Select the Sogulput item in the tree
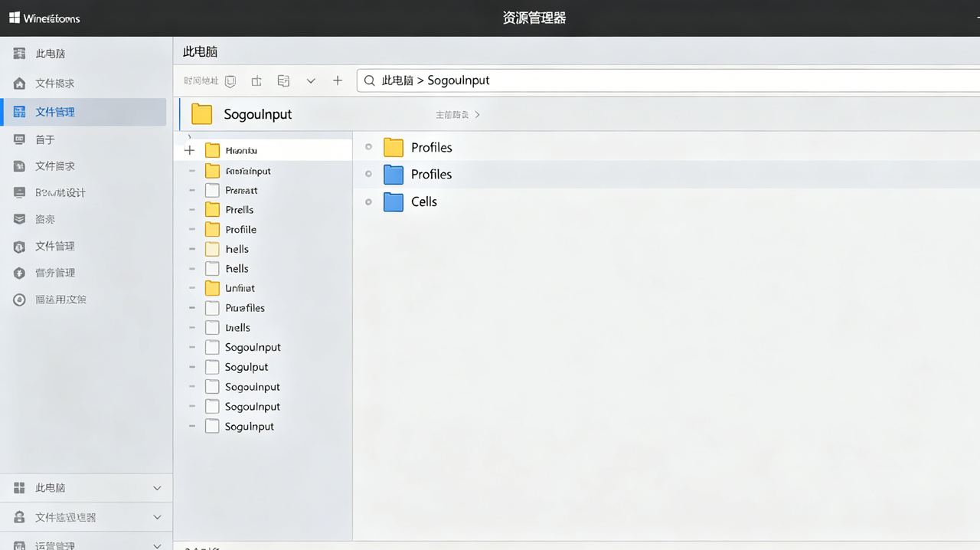980x550 pixels. click(247, 367)
